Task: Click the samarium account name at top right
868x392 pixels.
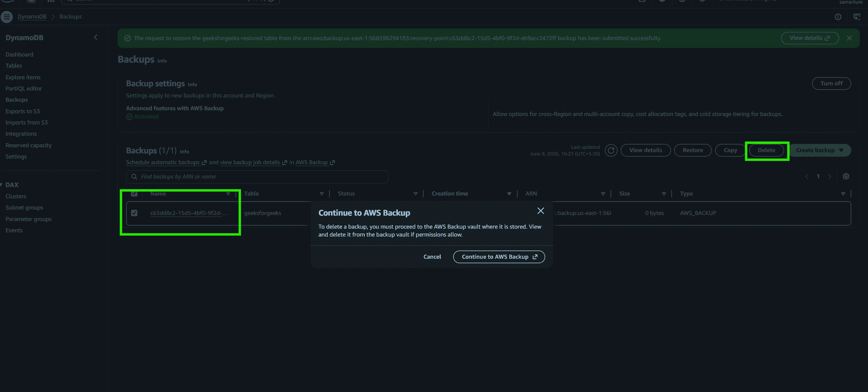Action: tap(851, 2)
